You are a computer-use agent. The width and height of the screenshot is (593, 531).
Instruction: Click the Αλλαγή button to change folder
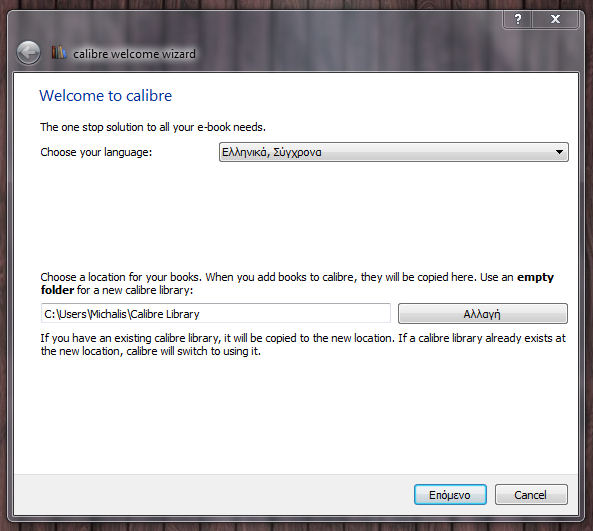coord(483,314)
